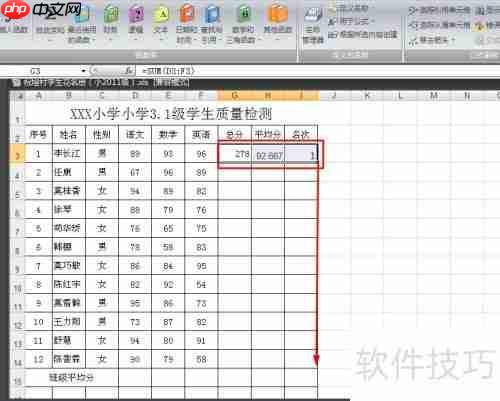The width and height of the screenshot is (500, 401).
Task: Click sequence number cell "10"
Action: click(x=39, y=322)
